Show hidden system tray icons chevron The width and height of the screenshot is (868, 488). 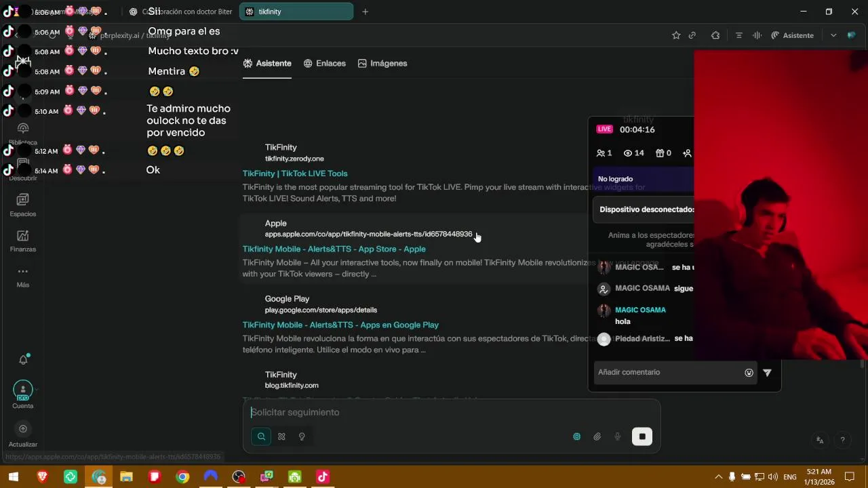(x=719, y=477)
